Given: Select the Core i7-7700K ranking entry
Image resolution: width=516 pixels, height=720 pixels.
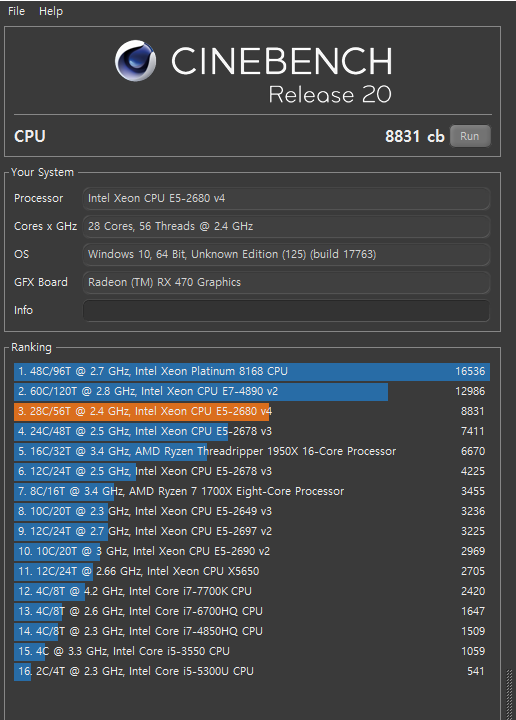Looking at the screenshot, I should pyautogui.click(x=252, y=591).
